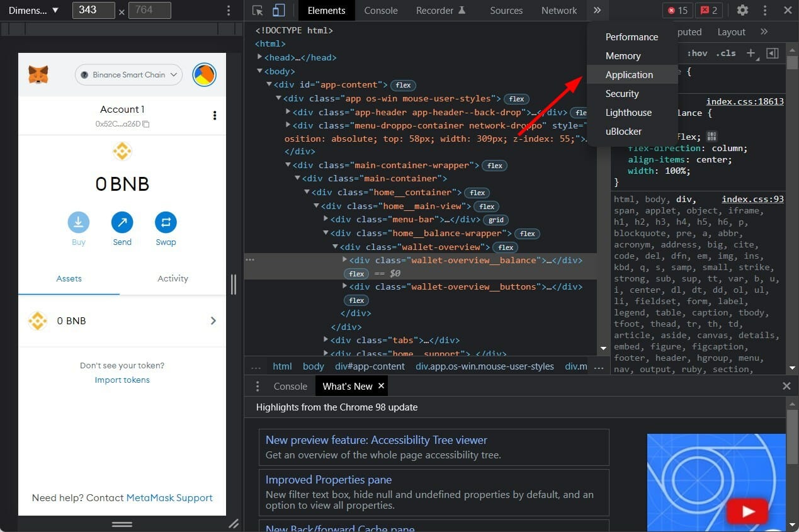Toggle element state with :hov
The width and height of the screenshot is (799, 532).
point(698,53)
